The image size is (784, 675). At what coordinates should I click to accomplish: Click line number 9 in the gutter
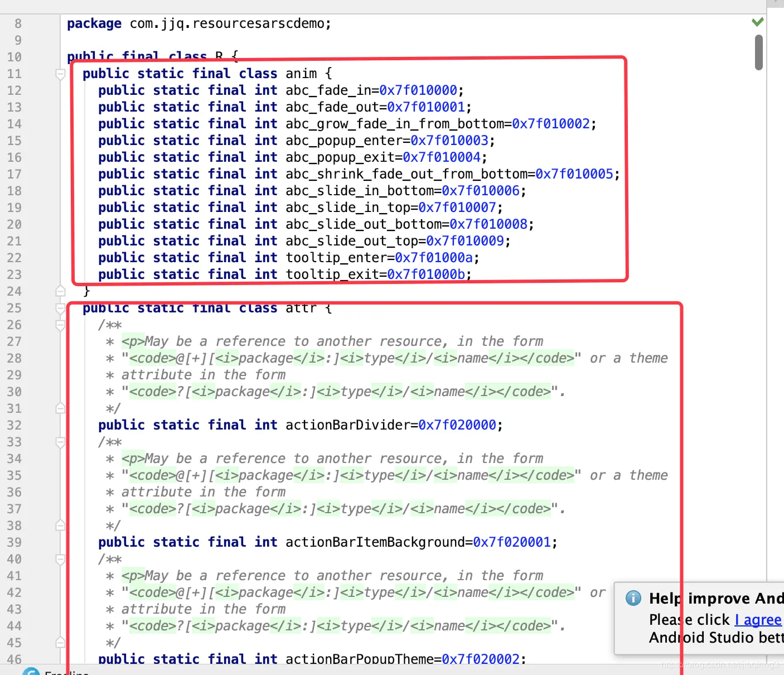pyautogui.click(x=18, y=40)
